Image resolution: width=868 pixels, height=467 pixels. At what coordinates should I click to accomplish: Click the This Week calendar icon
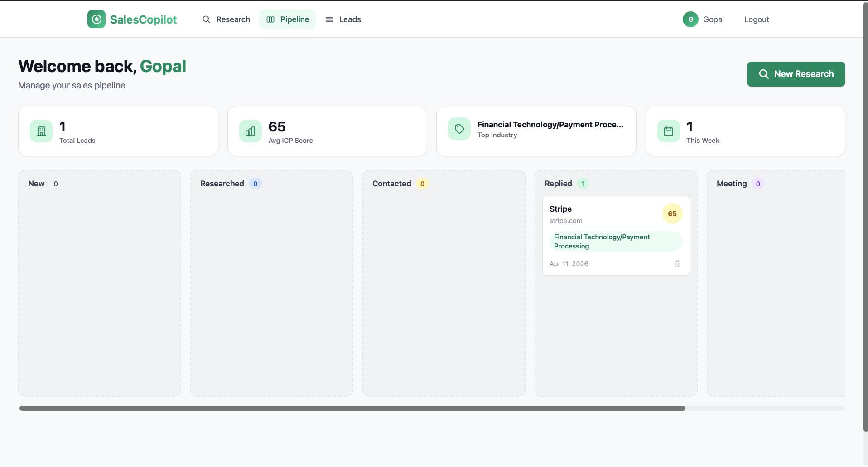(669, 131)
